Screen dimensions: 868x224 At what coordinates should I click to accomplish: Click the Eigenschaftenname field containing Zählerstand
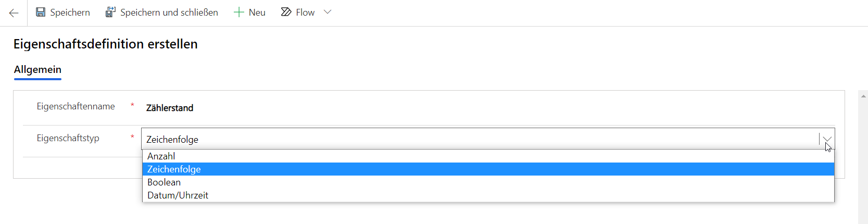point(170,108)
